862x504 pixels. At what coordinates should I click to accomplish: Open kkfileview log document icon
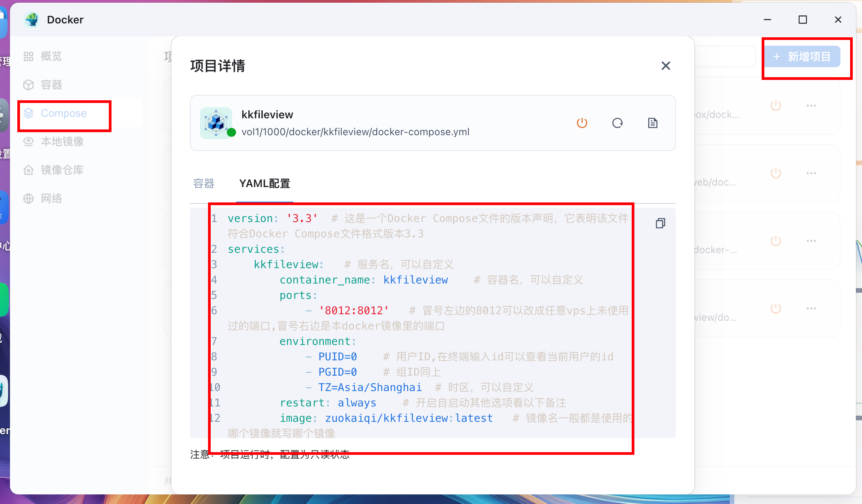pos(653,123)
